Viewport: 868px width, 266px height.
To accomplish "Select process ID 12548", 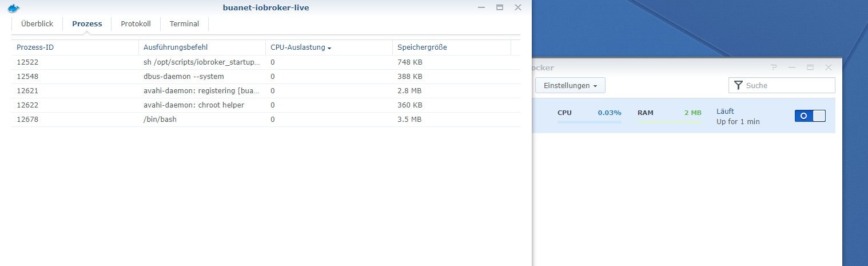I will pos(27,76).
